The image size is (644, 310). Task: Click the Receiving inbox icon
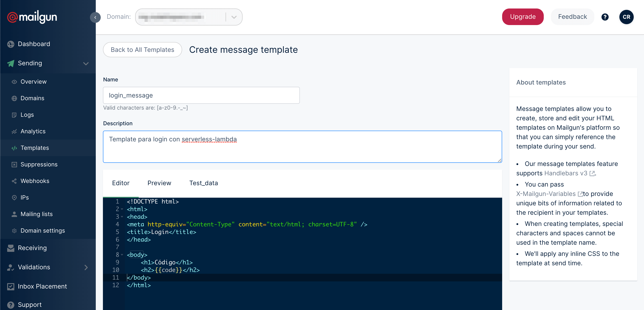pos(11,248)
